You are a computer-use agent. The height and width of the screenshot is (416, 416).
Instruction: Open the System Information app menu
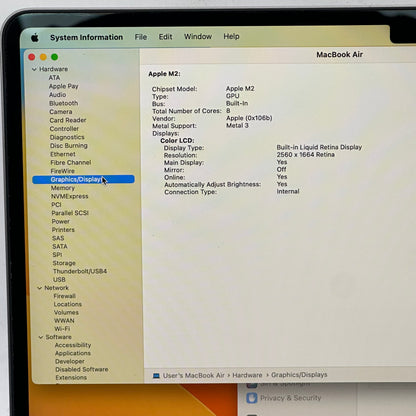coord(87,37)
